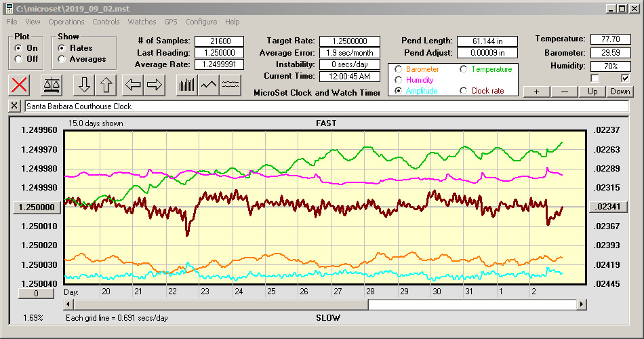Click the '15.0 days shown' label

[96, 123]
